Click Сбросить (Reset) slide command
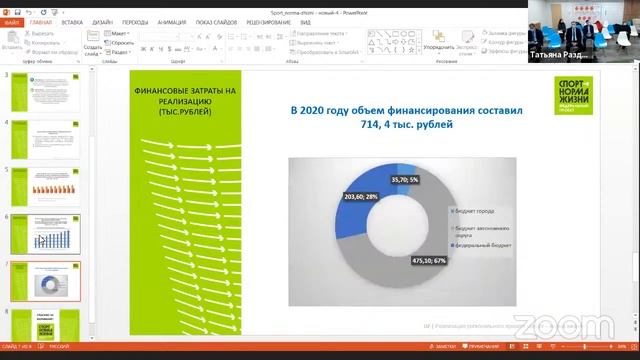Viewport: 640px width, 360px height. click(119, 43)
